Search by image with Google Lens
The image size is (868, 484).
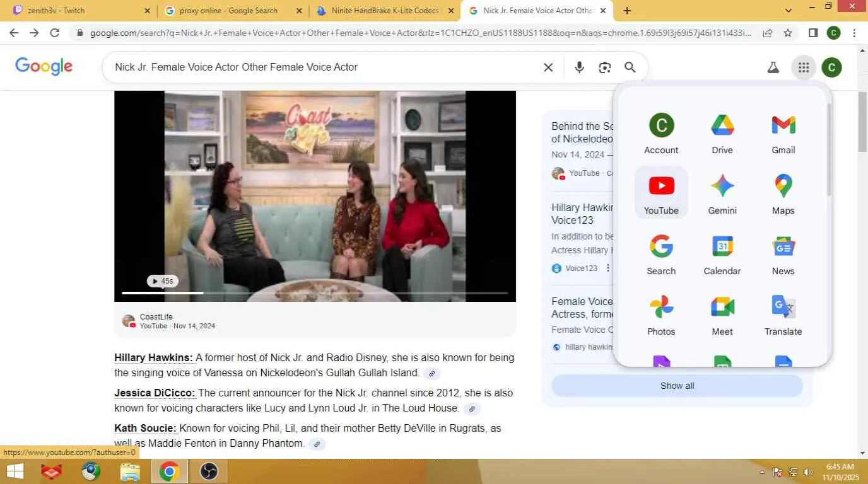[x=604, y=67]
